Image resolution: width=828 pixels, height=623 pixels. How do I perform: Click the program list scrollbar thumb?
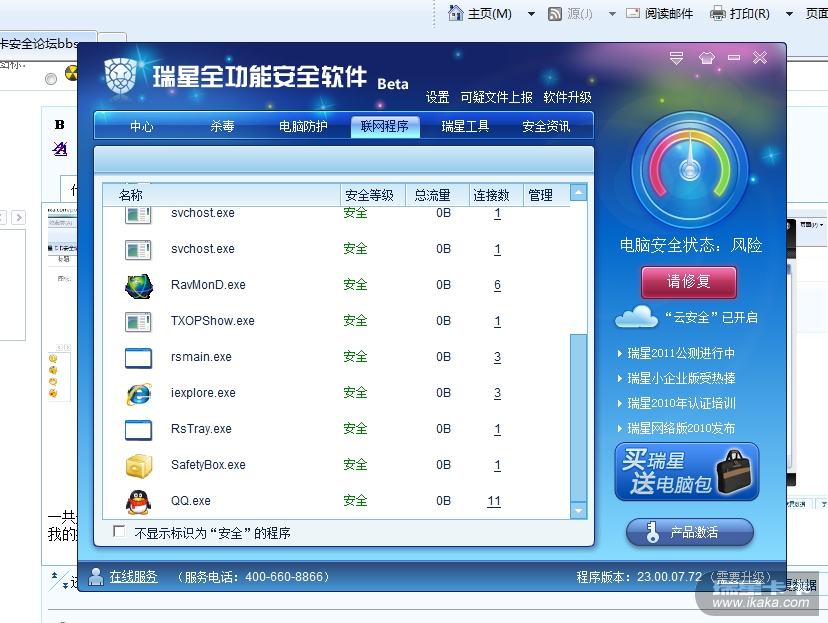coord(579,418)
